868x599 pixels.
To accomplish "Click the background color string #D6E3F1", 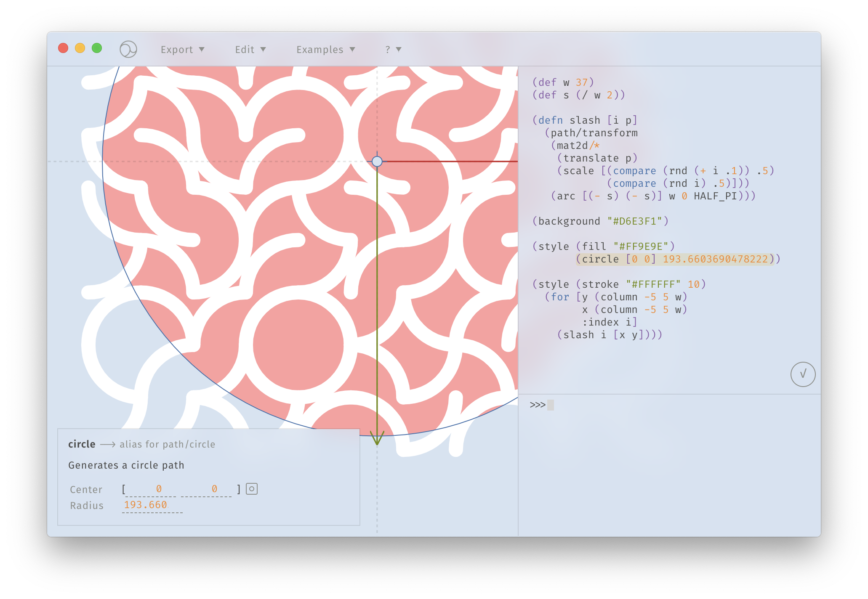I will coord(635,221).
